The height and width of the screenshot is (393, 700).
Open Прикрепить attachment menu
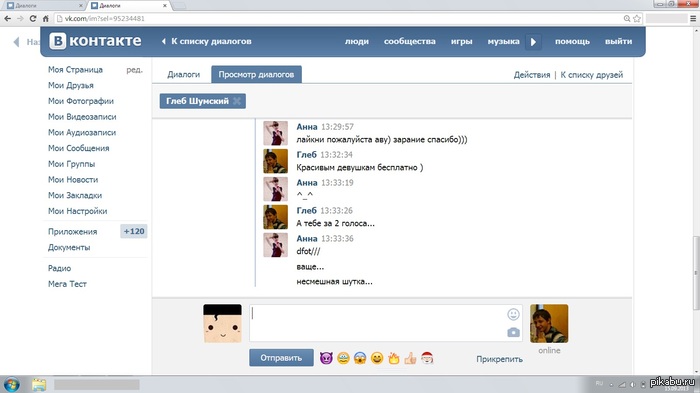499,359
